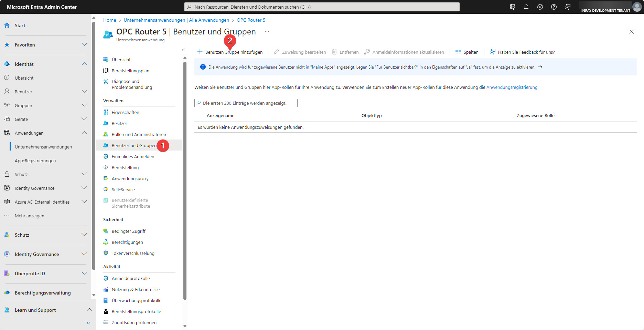Open the settings gear icon
This screenshot has width=644, height=330.
point(540,7)
